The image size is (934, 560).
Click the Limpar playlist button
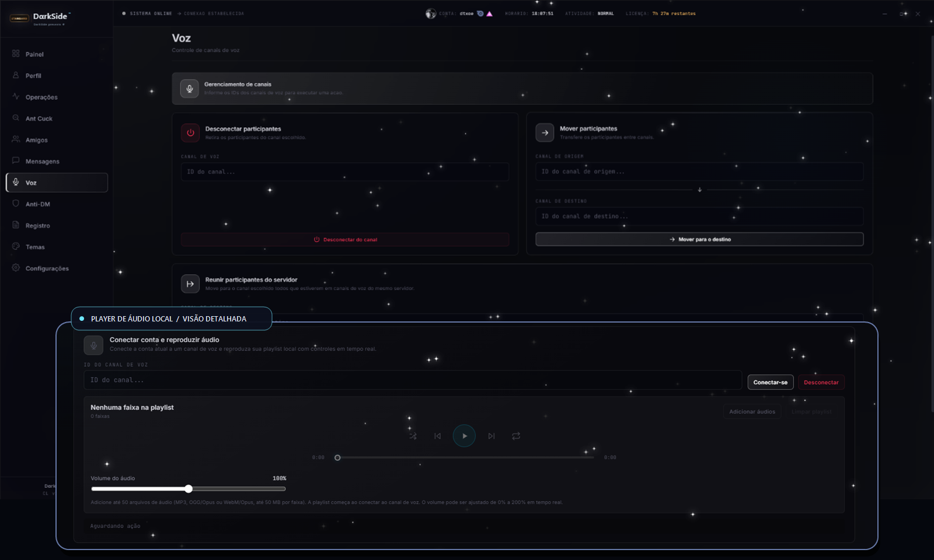(x=811, y=411)
